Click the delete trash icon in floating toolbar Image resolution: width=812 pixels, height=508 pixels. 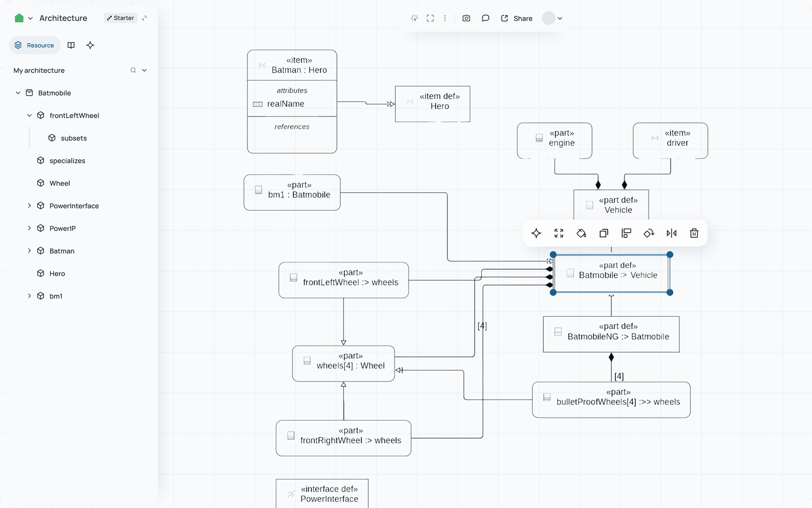[x=694, y=233]
